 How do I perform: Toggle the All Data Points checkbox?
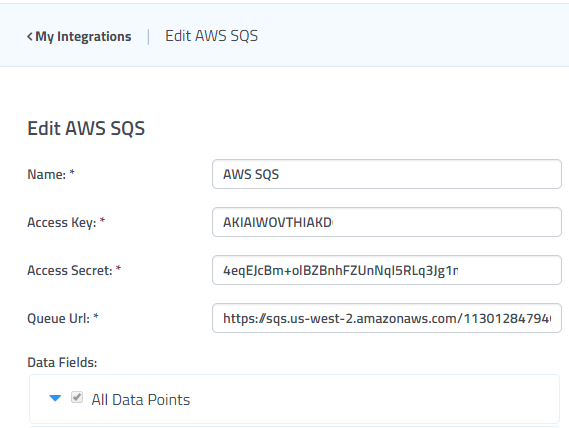(x=77, y=397)
